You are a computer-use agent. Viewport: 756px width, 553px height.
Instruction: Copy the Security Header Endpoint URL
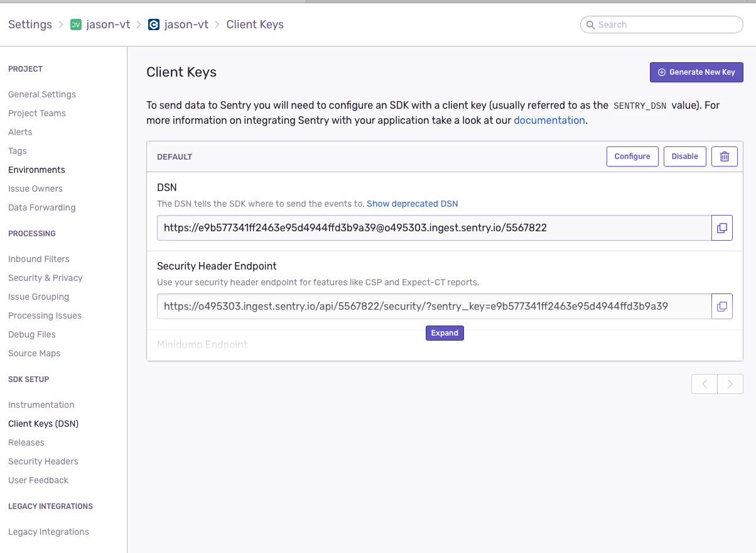pyautogui.click(x=722, y=306)
